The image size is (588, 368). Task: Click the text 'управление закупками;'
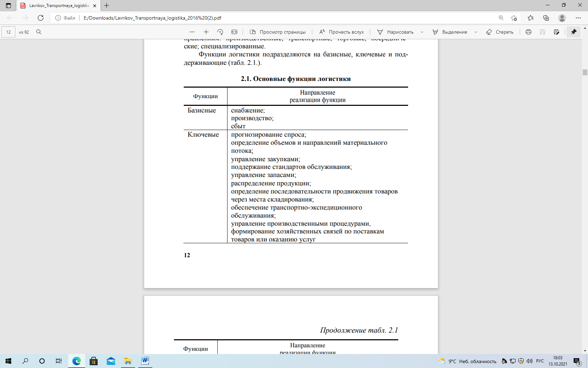coord(265,159)
